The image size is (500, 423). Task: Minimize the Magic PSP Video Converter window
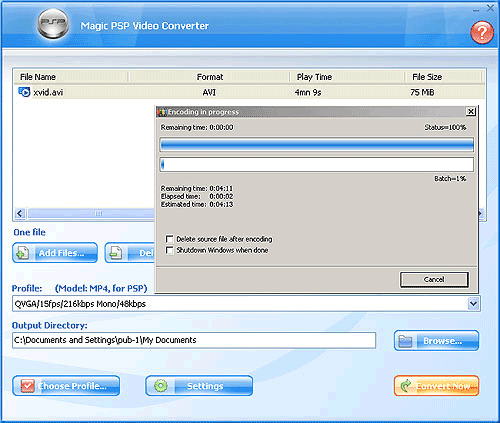[476, 11]
